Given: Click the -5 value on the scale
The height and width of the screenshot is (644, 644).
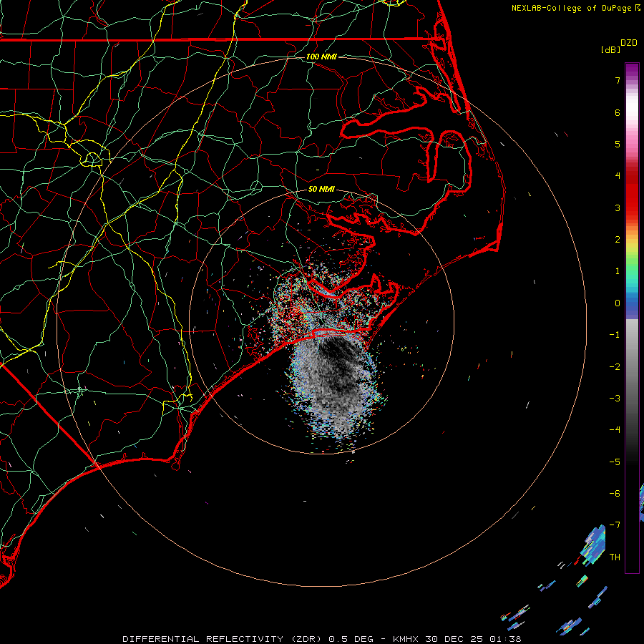Looking at the screenshot, I should (615, 462).
